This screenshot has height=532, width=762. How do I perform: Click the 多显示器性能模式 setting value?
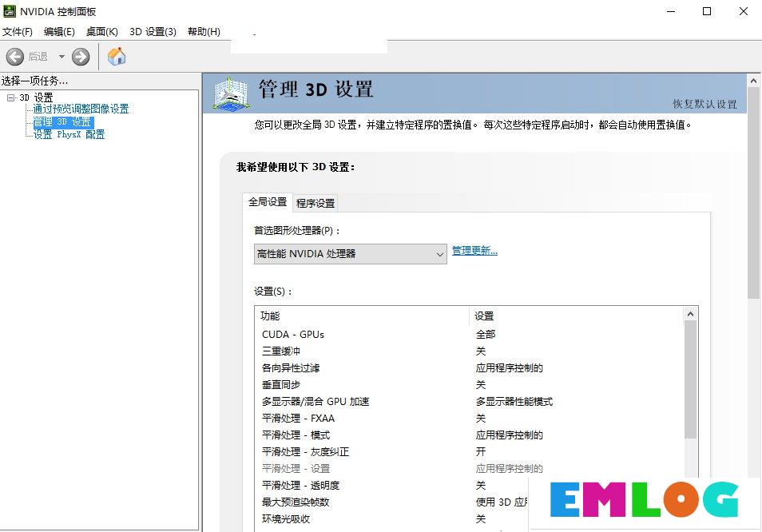514,401
